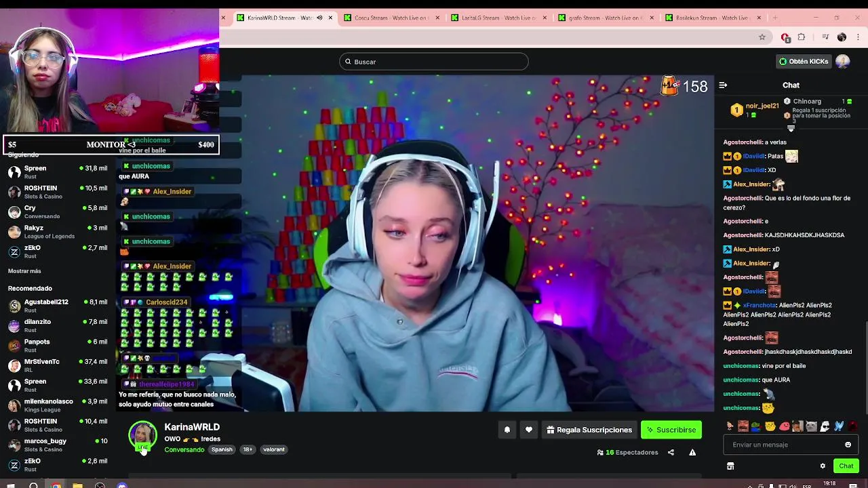Switch to the LaritaLG Stream tab

coord(498,18)
